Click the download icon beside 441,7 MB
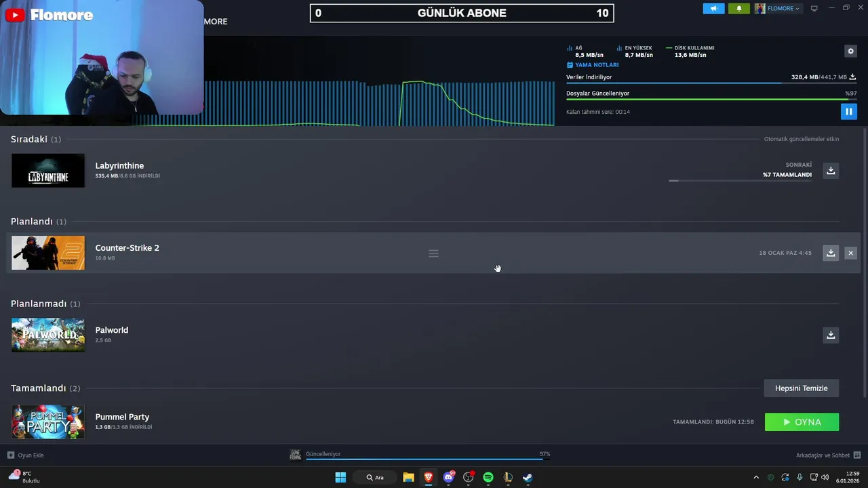The height and width of the screenshot is (488, 868). tap(852, 77)
